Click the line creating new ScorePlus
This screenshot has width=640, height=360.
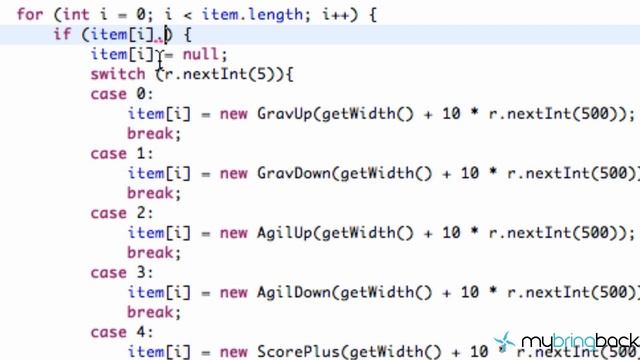(384, 352)
